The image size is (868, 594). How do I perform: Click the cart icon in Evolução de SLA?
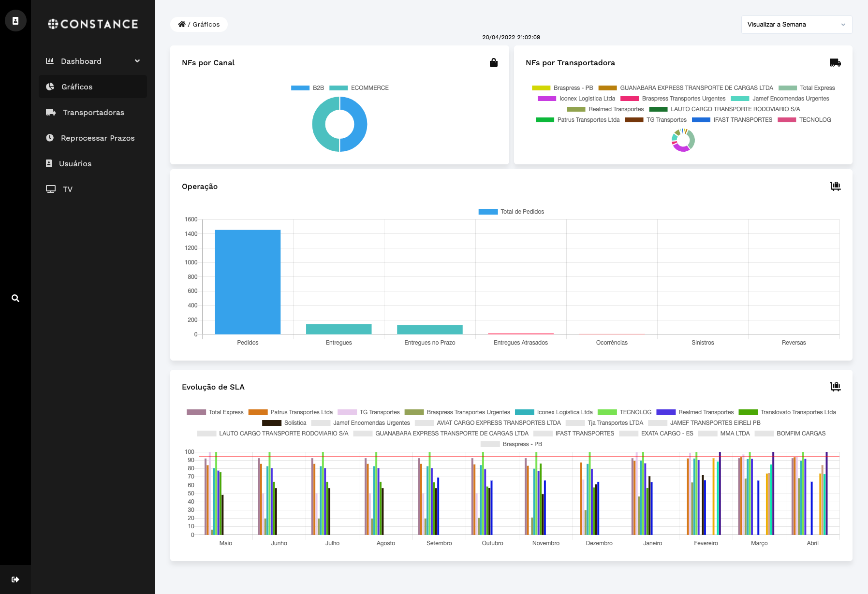[835, 387]
